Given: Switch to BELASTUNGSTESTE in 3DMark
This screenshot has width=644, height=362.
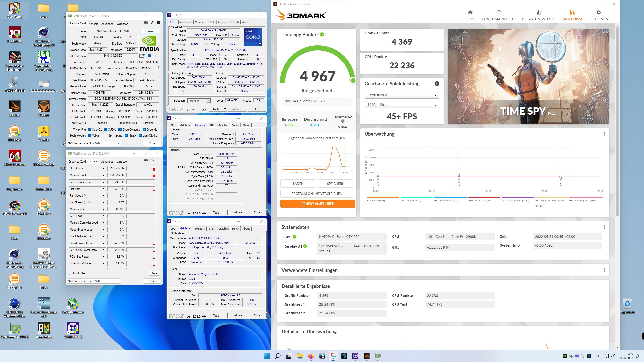Looking at the screenshot, I should 538,15.
